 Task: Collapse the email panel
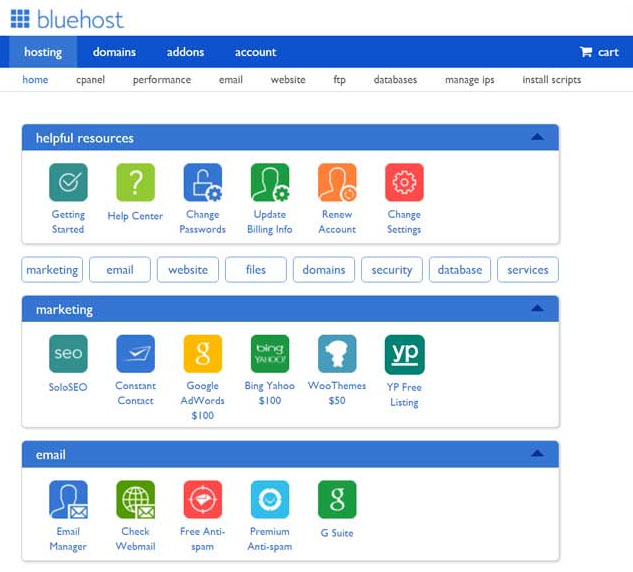point(537,453)
